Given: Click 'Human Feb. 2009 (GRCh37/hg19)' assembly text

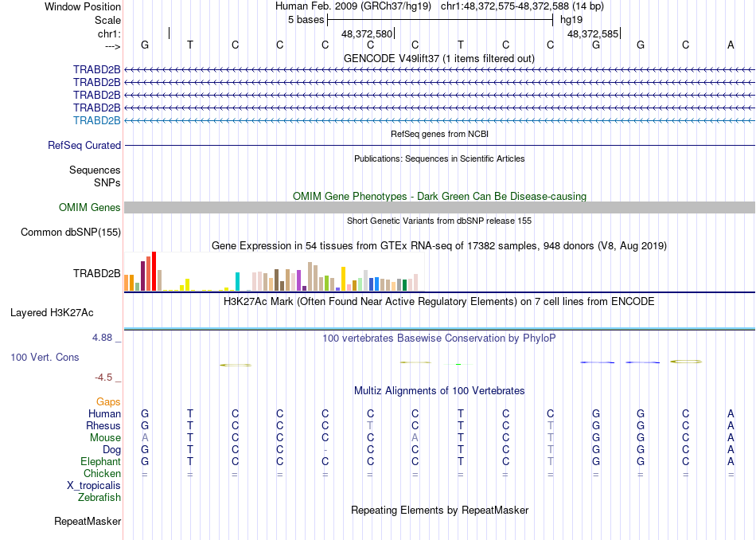Looking at the screenshot, I should (355, 6).
